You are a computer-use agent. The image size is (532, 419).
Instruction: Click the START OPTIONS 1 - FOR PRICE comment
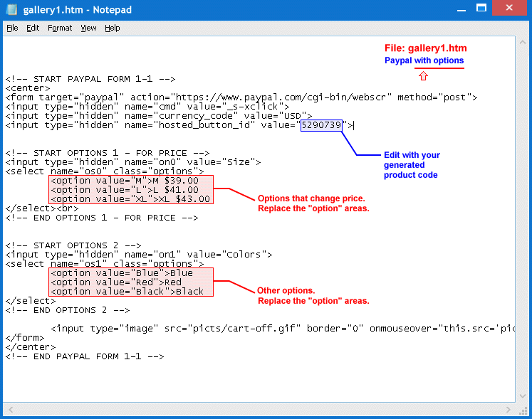click(x=108, y=153)
